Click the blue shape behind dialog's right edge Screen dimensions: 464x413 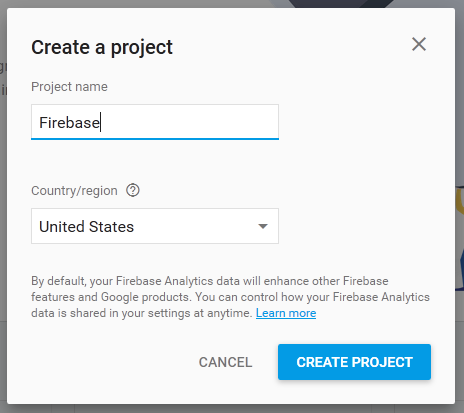tap(460, 267)
